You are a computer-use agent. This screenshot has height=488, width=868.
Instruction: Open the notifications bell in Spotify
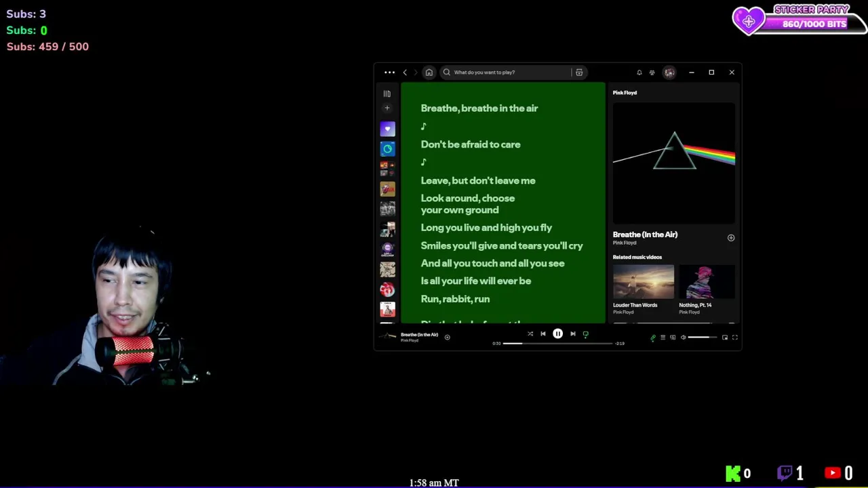point(639,73)
